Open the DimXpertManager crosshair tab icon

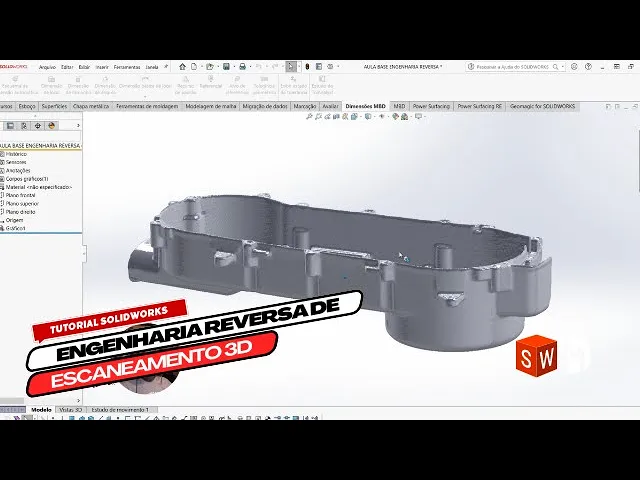click(38, 126)
